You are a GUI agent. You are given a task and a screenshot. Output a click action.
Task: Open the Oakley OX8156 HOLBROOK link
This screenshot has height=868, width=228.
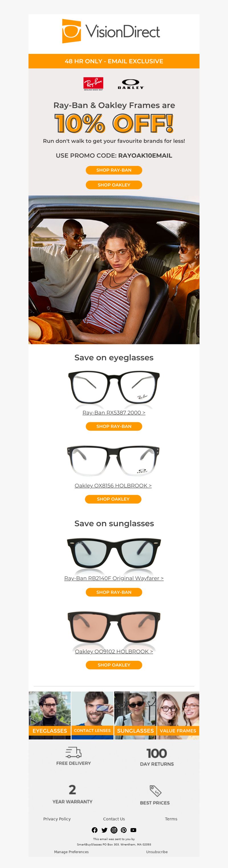pyautogui.click(x=113, y=485)
